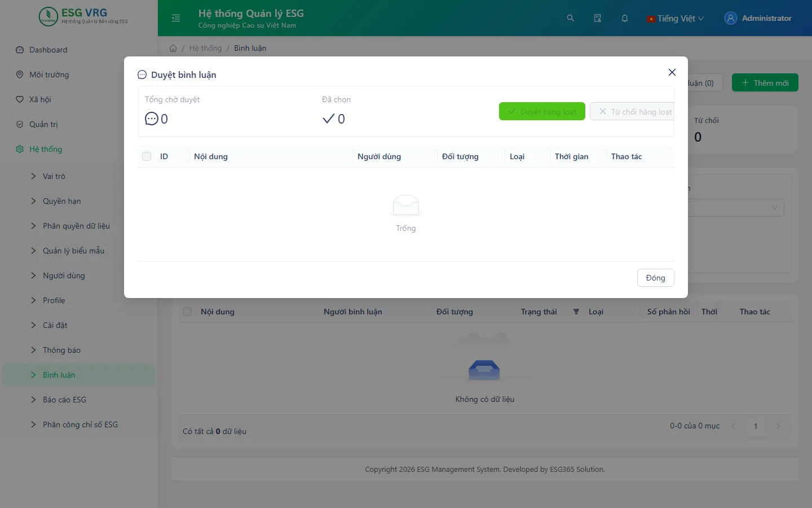Click the home breadcrumb icon
Viewport: 812px width, 508px height.
point(173,48)
